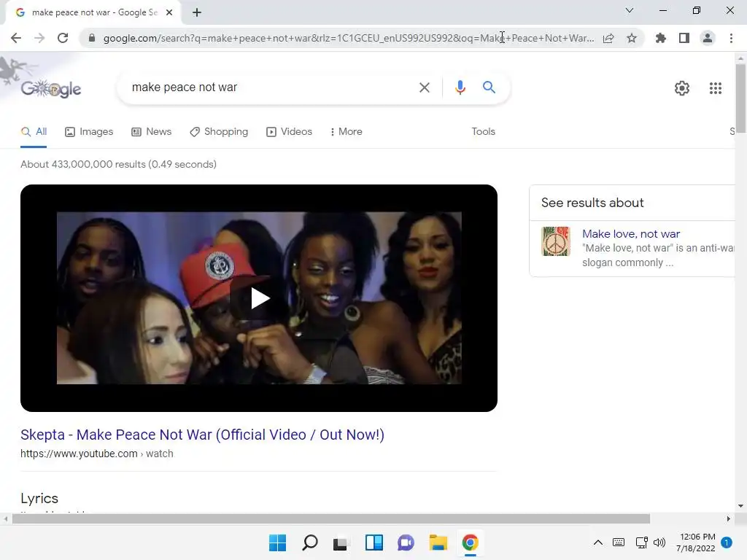Image resolution: width=747 pixels, height=560 pixels.
Task: Open the volume control in tray
Action: (659, 542)
